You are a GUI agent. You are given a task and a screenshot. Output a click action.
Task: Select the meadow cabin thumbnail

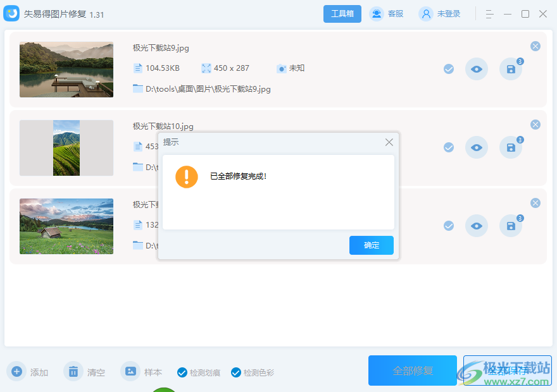tap(66, 226)
